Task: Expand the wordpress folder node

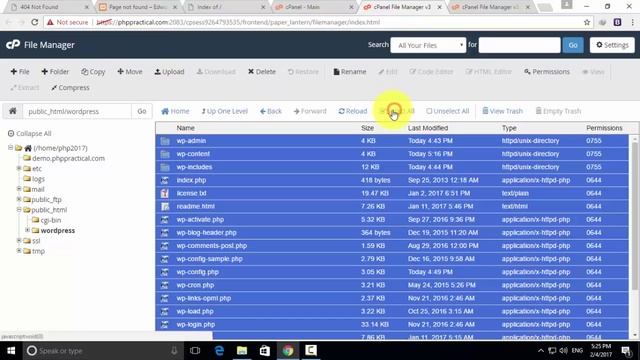Action: [x=27, y=230]
